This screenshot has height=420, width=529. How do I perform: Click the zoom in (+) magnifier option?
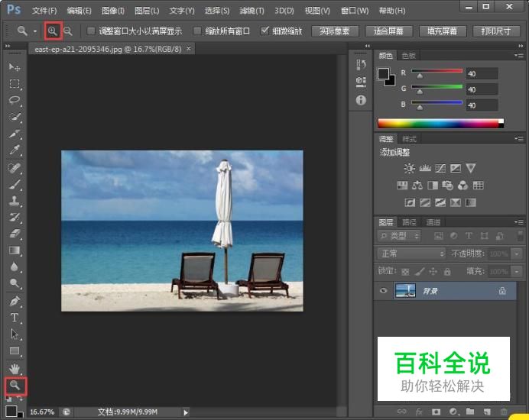(x=53, y=31)
